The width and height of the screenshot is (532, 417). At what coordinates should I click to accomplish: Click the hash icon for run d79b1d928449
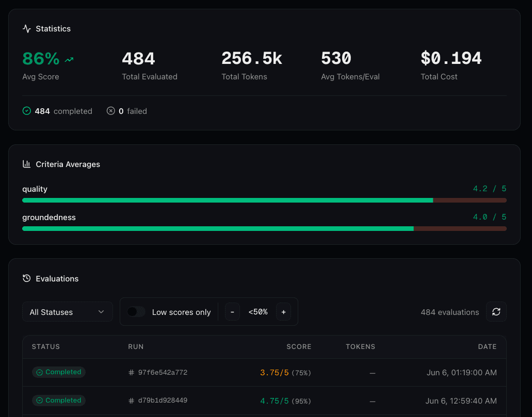pyautogui.click(x=131, y=401)
